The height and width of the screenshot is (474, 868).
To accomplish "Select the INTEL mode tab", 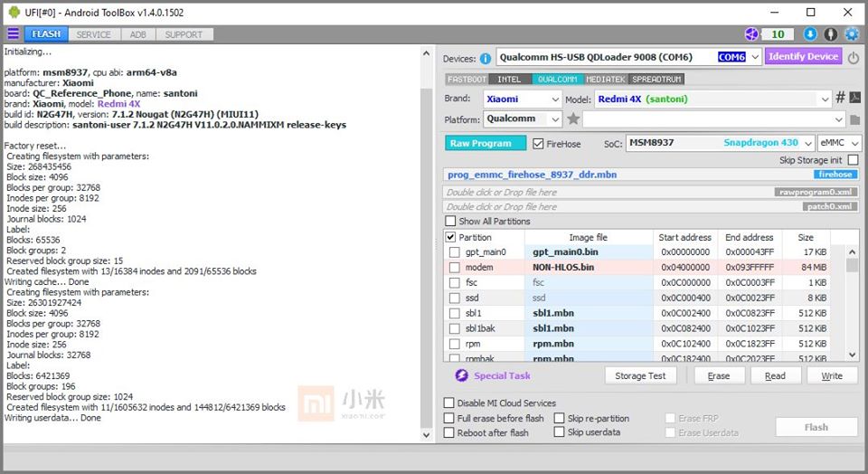I will coord(509,80).
